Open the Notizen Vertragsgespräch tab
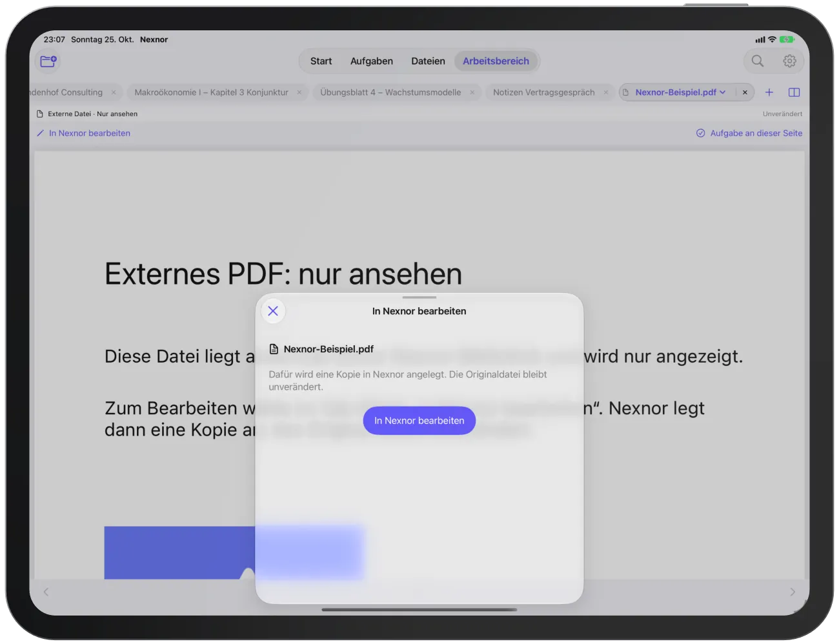The height and width of the screenshot is (644, 839). click(543, 92)
